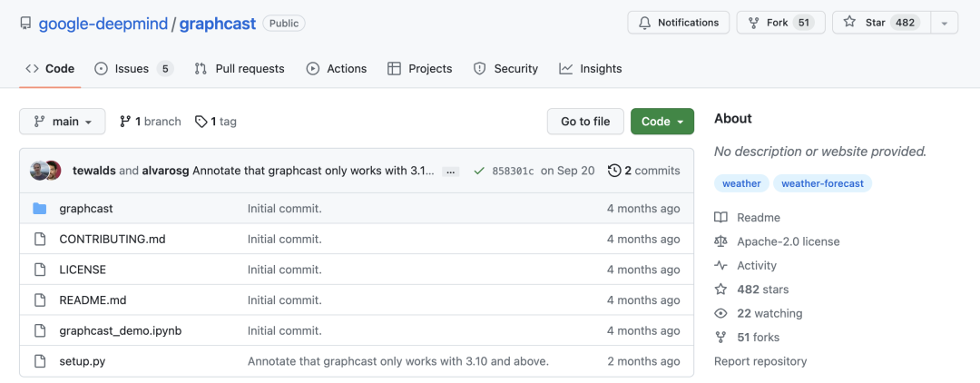
Task: Open commit hash 858301c
Action: click(513, 171)
